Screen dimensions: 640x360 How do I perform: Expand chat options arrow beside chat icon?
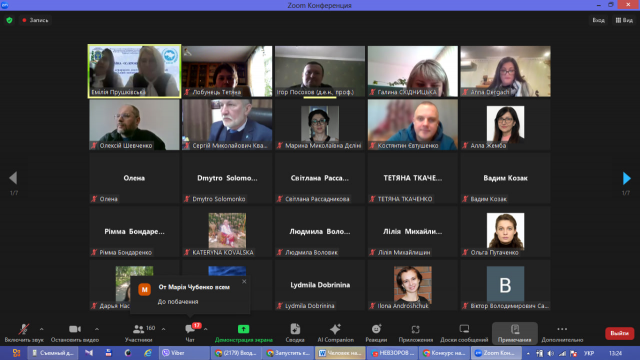[x=206, y=329]
